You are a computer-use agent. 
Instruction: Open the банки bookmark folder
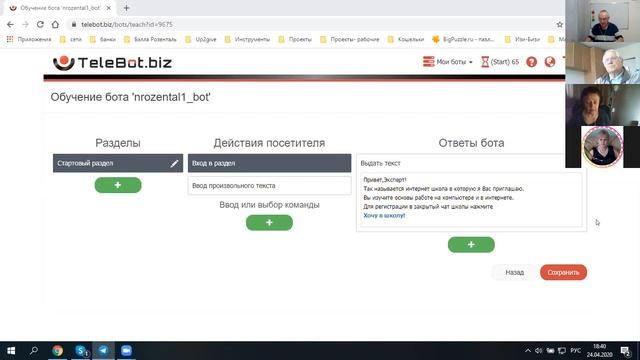(103, 40)
